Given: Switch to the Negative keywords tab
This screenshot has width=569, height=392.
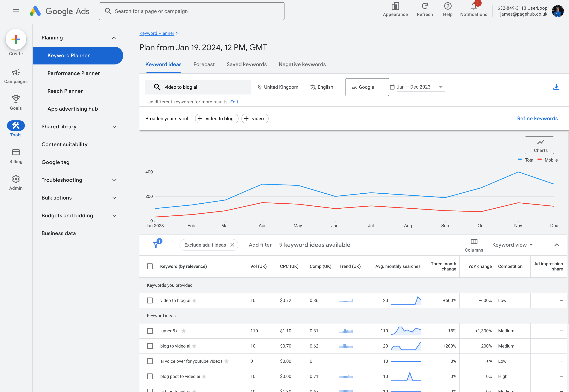Looking at the screenshot, I should [x=302, y=64].
